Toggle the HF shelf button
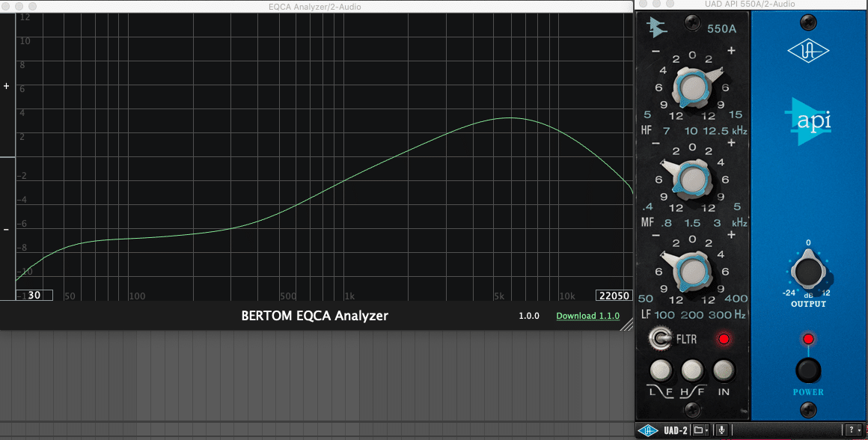 [692, 370]
